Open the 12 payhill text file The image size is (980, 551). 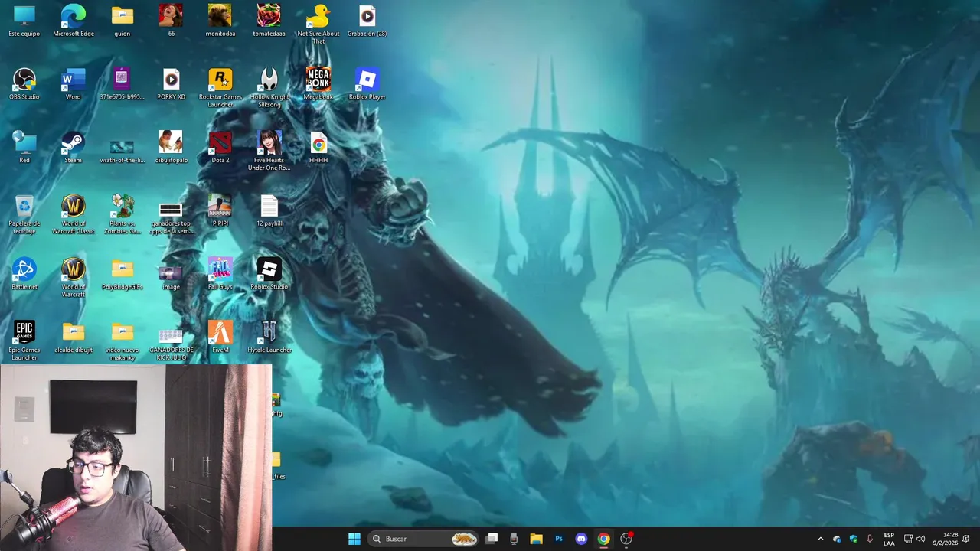point(269,210)
